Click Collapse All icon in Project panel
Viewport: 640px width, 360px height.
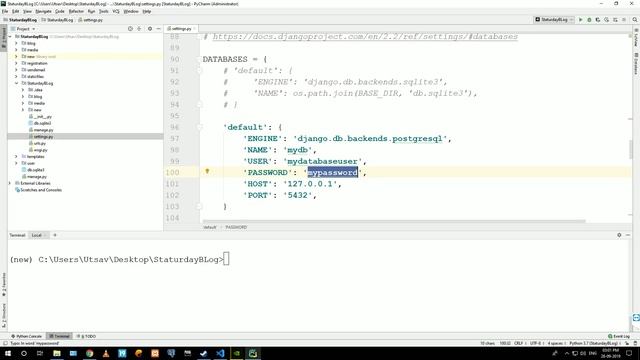pos(139,29)
